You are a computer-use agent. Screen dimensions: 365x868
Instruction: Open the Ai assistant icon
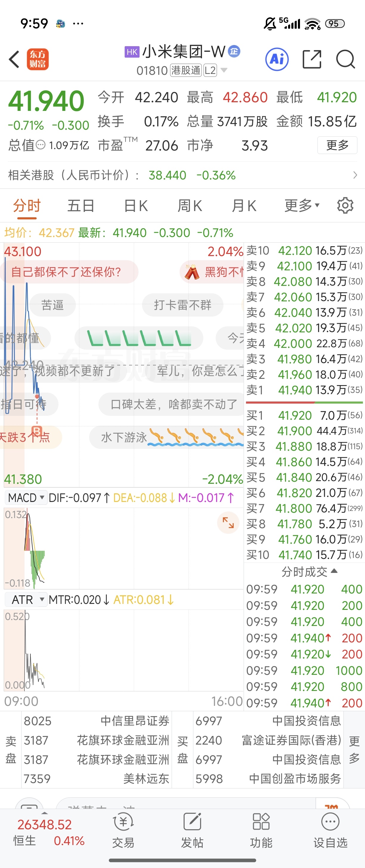[x=277, y=59]
